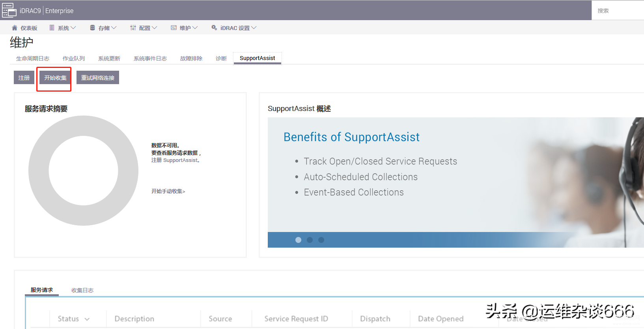Switch to the 作业队列 tab
The image size is (644, 329).
pos(74,58)
